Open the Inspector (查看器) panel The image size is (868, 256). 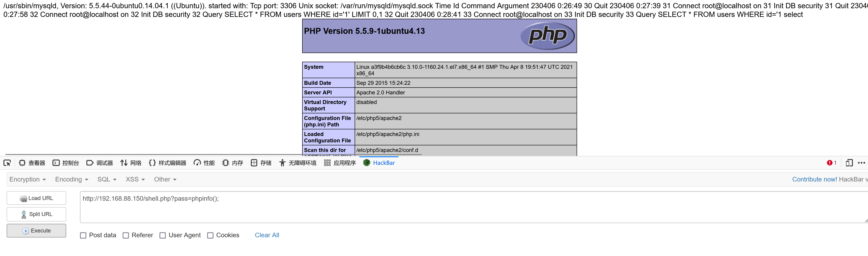click(x=32, y=163)
